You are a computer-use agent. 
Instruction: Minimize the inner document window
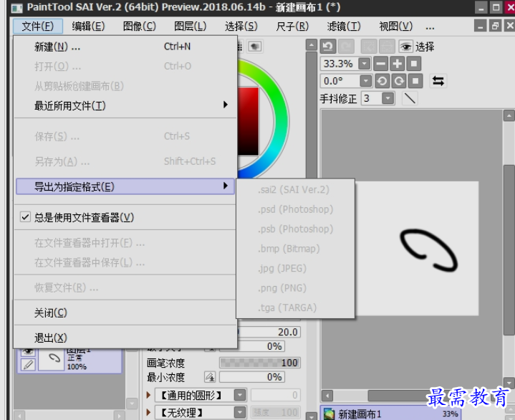pyautogui.click(x=480, y=26)
